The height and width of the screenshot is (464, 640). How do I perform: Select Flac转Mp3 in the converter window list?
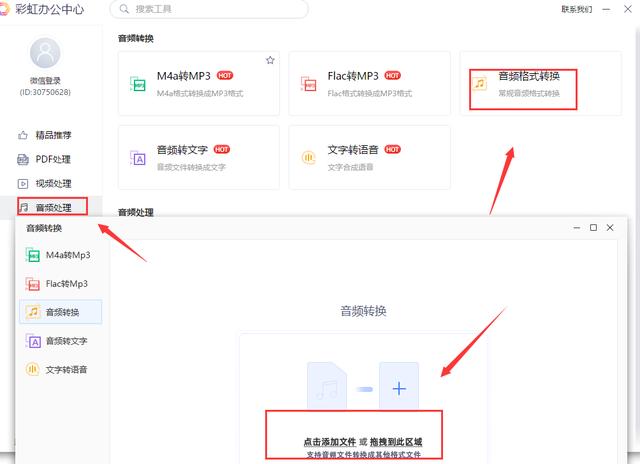pos(60,284)
